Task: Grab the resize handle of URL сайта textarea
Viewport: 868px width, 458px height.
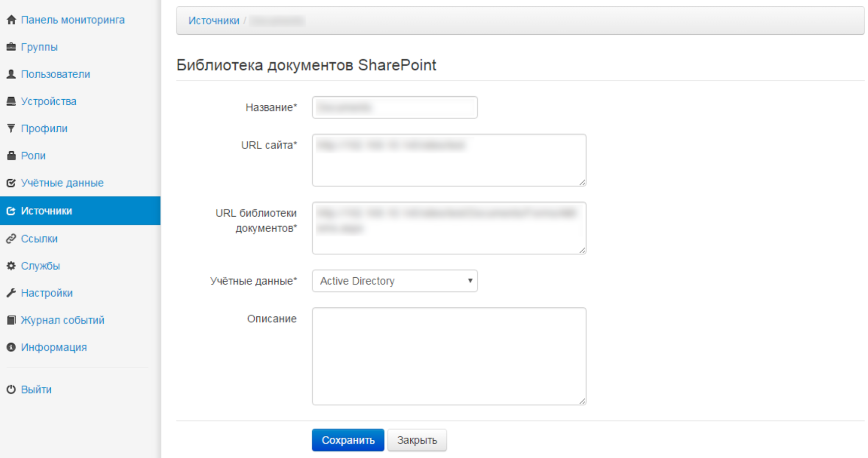Action: [x=582, y=182]
